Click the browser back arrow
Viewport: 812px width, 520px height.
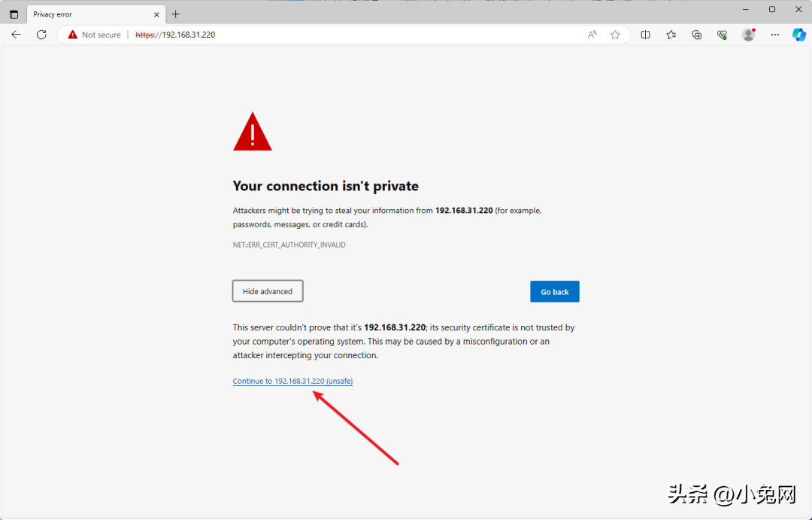(16, 35)
